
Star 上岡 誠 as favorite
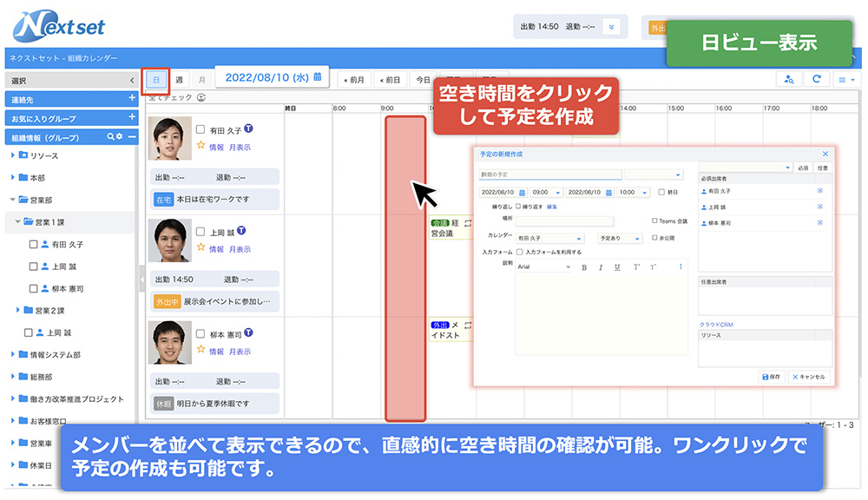pos(201,247)
